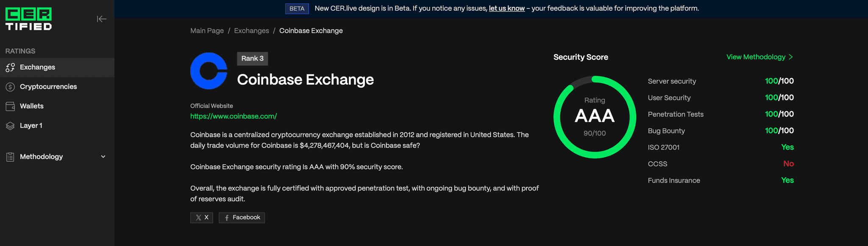The width and height of the screenshot is (868, 246).
Task: Go to Main Page breadcrumb
Action: [207, 31]
